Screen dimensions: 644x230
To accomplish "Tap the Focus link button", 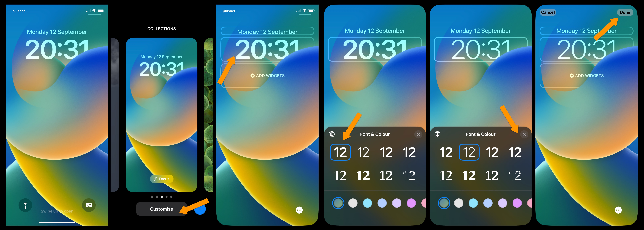I will click(160, 178).
